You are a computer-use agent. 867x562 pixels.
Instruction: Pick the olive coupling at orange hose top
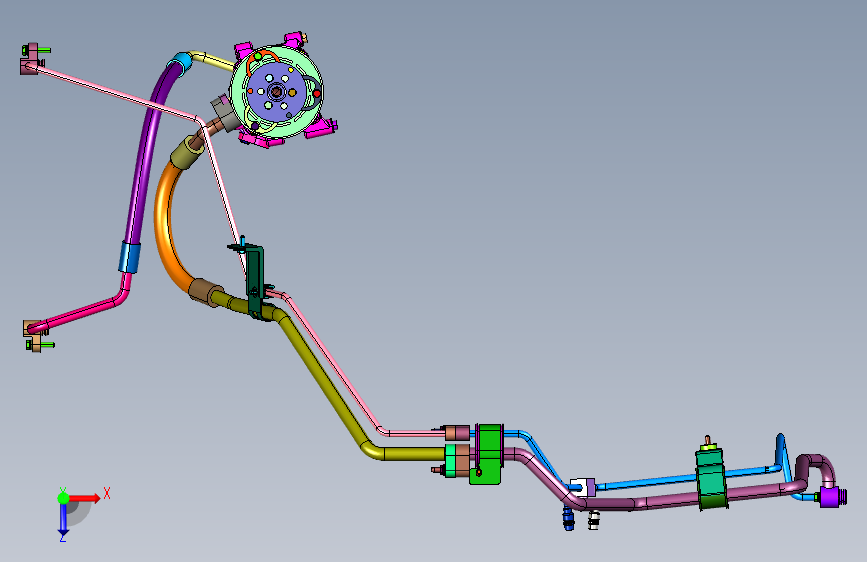[x=185, y=153]
